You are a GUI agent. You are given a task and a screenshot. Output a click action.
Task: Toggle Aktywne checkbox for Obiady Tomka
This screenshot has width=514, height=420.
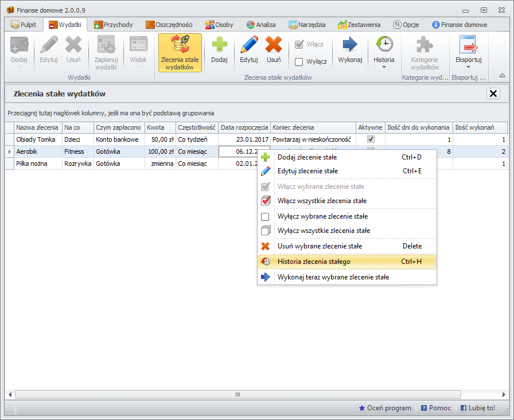pos(371,139)
